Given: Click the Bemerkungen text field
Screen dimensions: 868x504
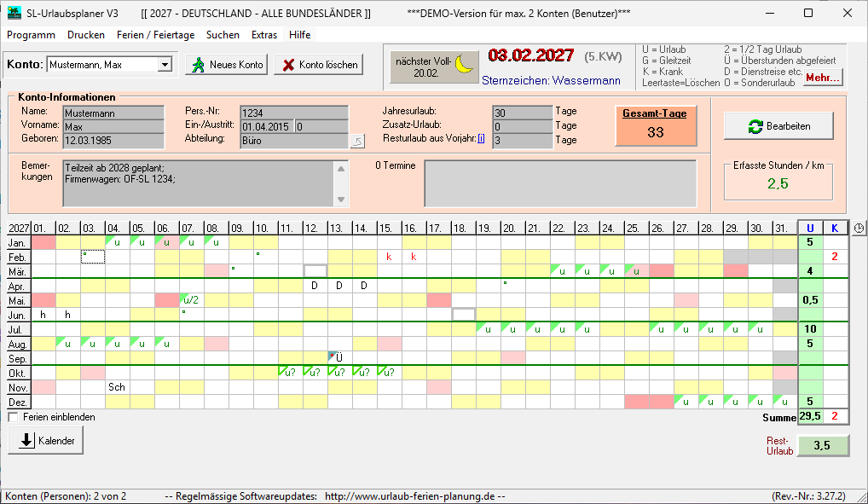Looking at the screenshot, I should tap(199, 184).
